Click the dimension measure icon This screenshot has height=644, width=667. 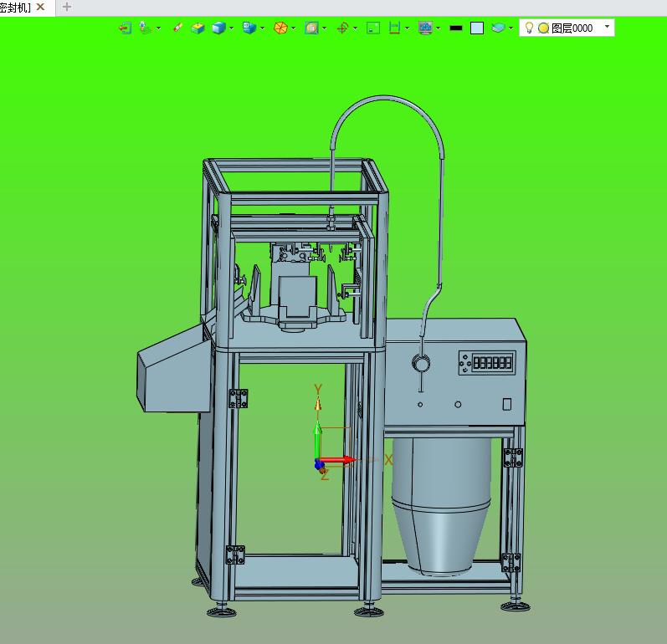pyautogui.click(x=395, y=28)
